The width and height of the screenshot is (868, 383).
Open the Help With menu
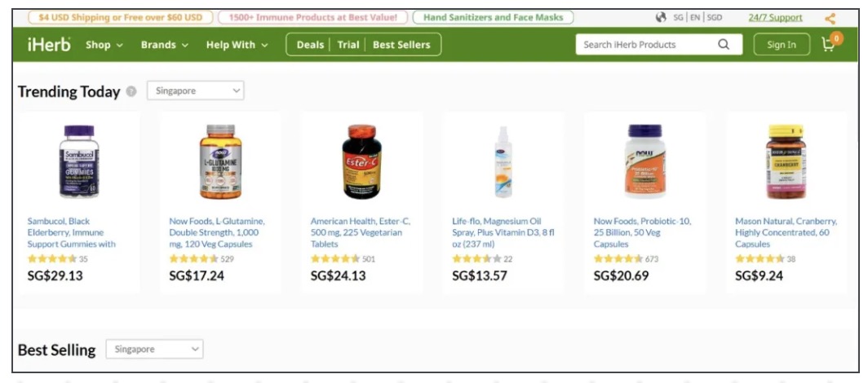pos(237,45)
